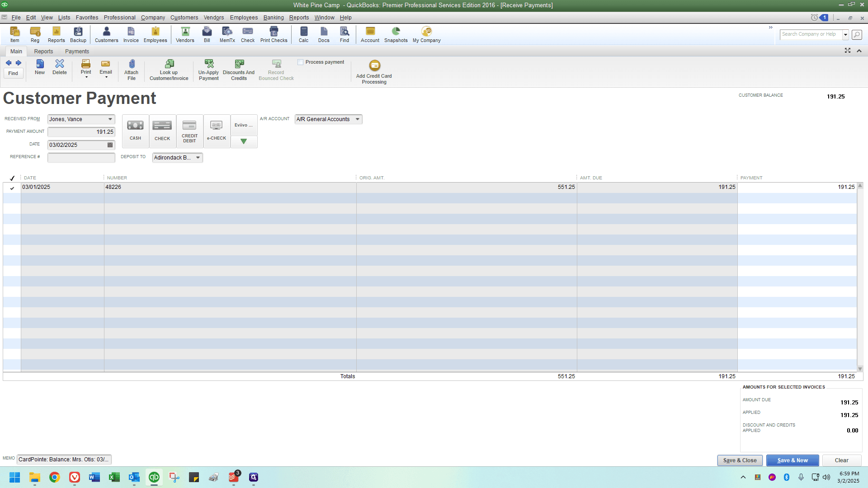This screenshot has width=868, height=488.
Task: Open the Professional menu
Action: (120, 18)
